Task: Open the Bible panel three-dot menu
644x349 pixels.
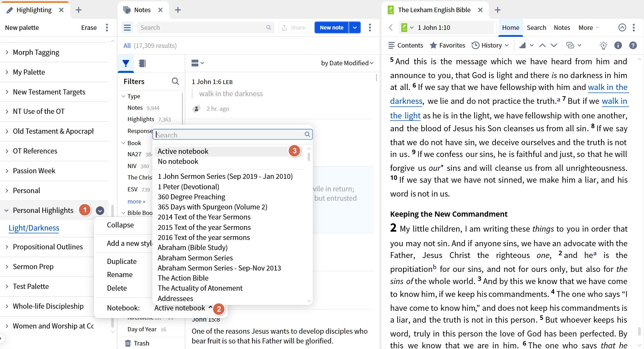Action: click(634, 27)
